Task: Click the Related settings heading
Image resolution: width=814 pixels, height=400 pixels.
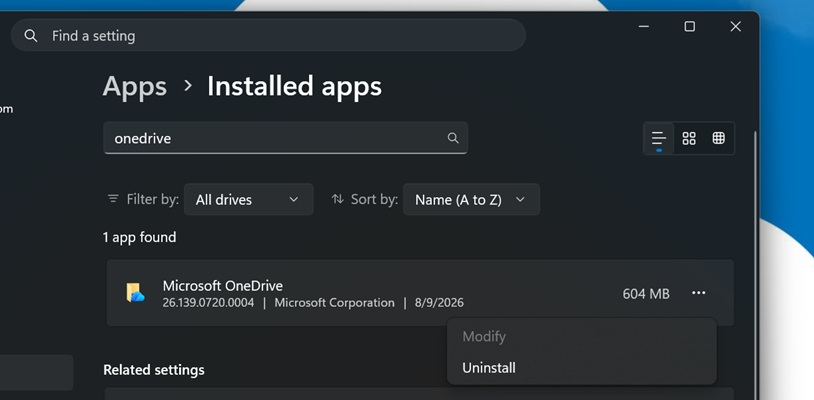Action: click(154, 370)
